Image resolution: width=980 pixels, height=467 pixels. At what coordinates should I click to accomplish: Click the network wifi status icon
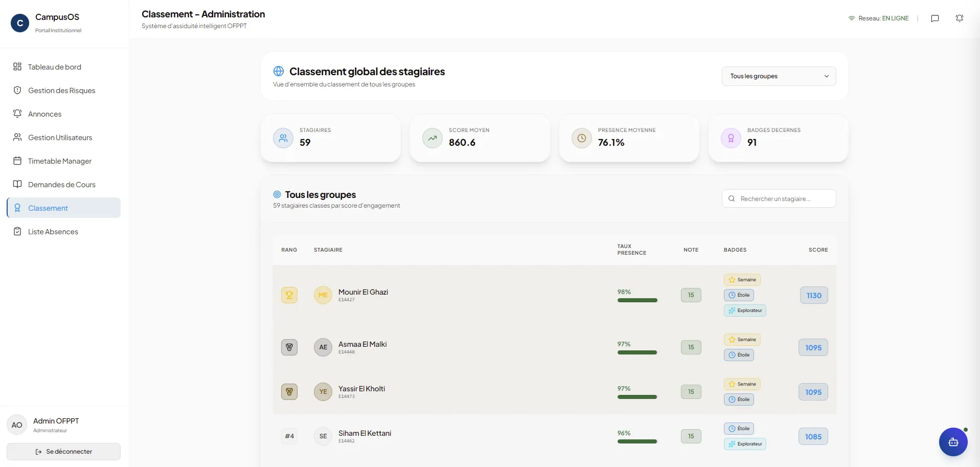pos(852,18)
